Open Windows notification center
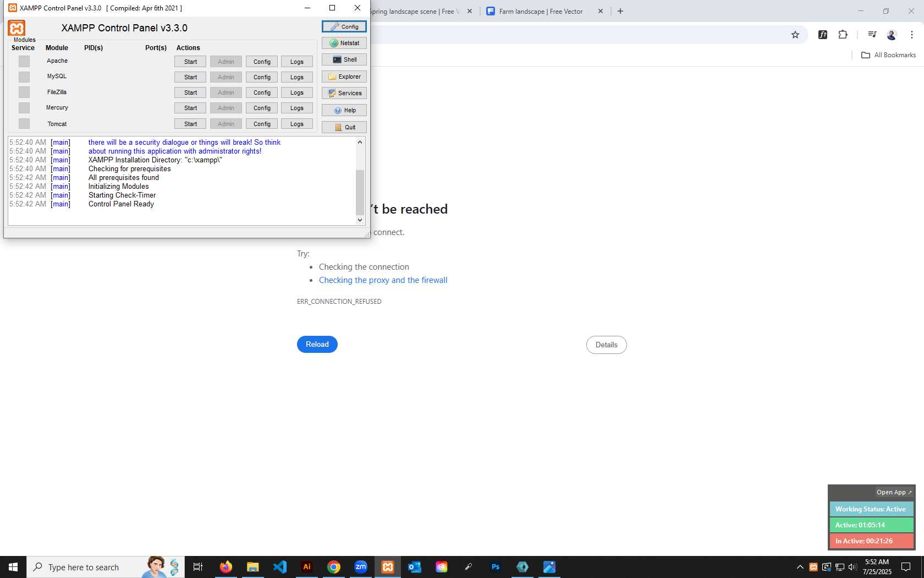The height and width of the screenshot is (578, 924). point(906,567)
